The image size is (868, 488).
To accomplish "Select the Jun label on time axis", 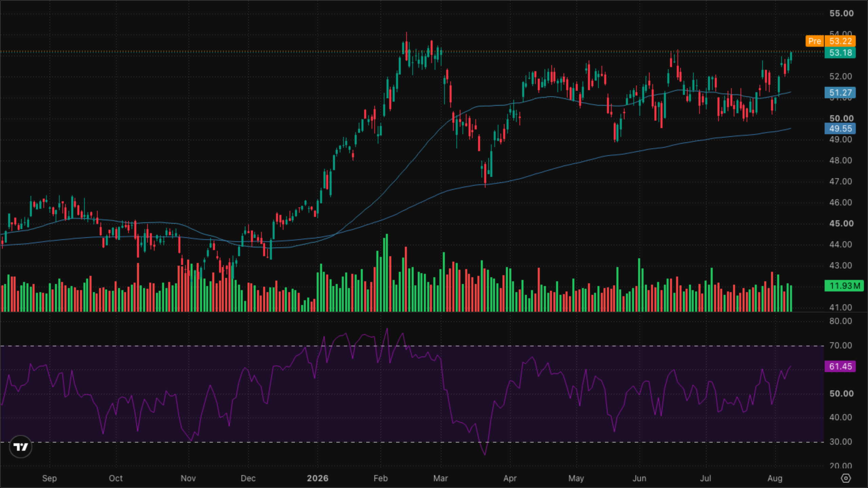I will (639, 478).
